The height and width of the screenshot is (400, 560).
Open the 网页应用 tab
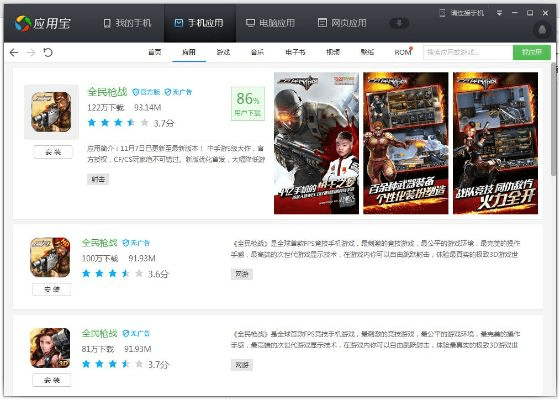(x=342, y=23)
